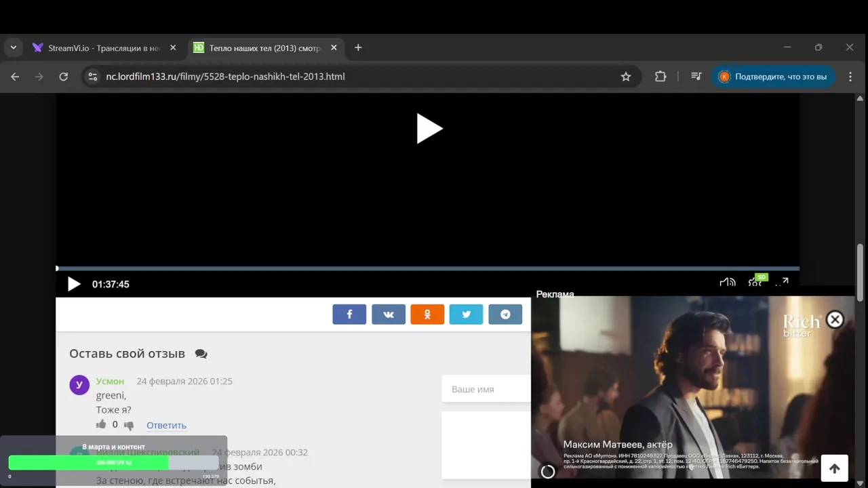The width and height of the screenshot is (868, 488).
Task: Click the Оставь свой отзыв heading
Action: point(127,353)
